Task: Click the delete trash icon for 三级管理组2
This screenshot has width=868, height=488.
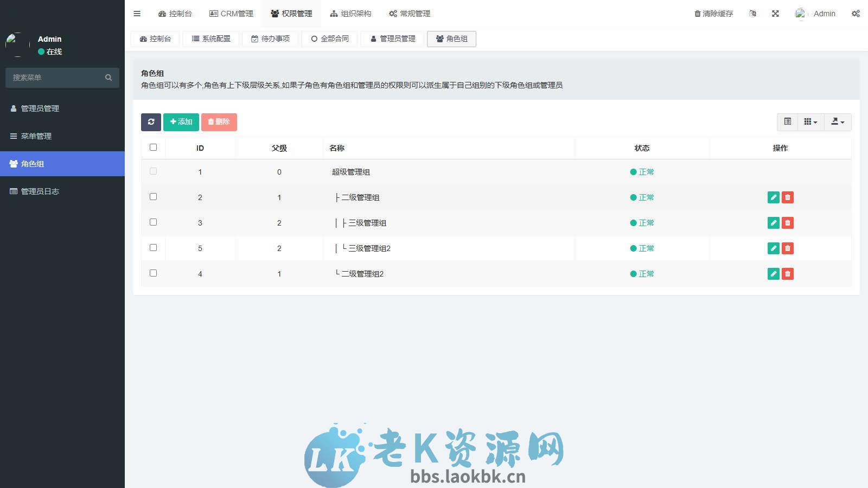Action: click(787, 248)
